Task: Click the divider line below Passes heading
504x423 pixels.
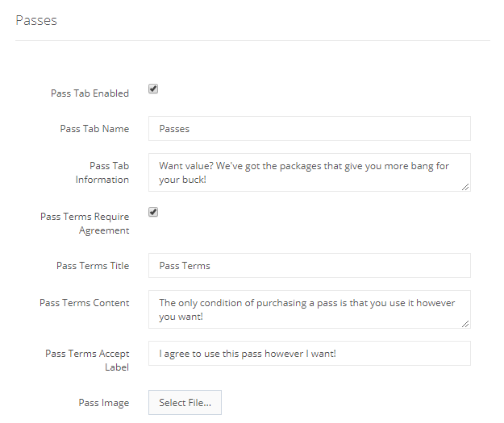Action: (x=252, y=40)
